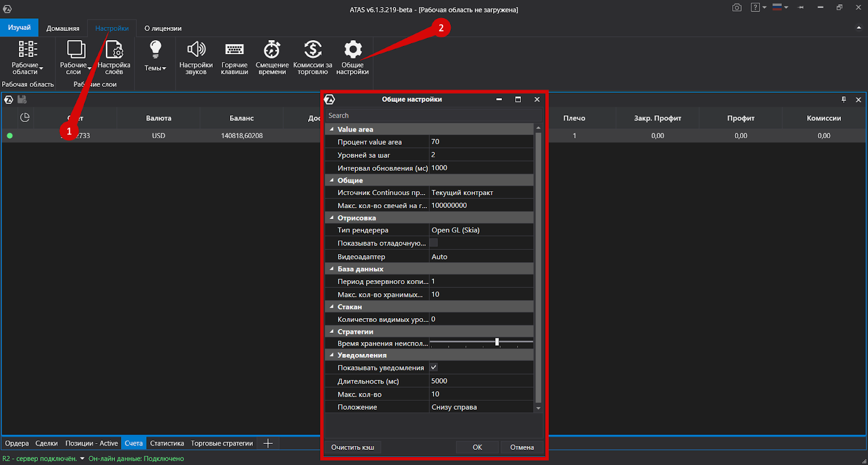Click Очистить кэш button
The height and width of the screenshot is (465, 868).
coord(353,447)
